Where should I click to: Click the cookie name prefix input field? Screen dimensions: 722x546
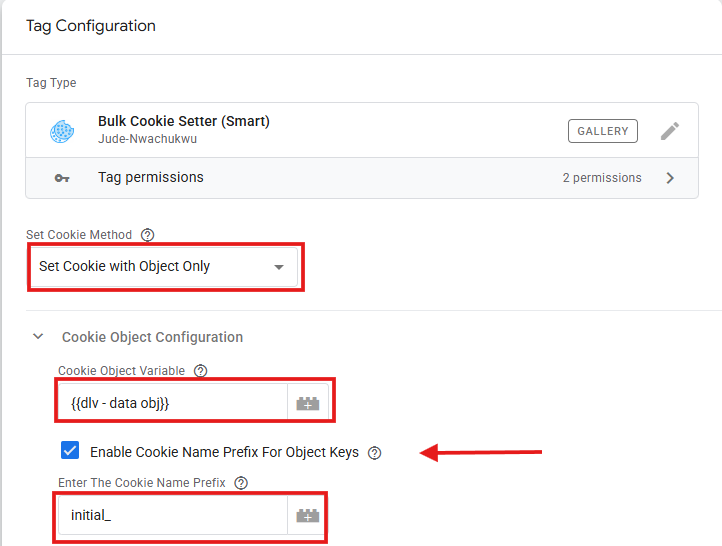click(170, 516)
